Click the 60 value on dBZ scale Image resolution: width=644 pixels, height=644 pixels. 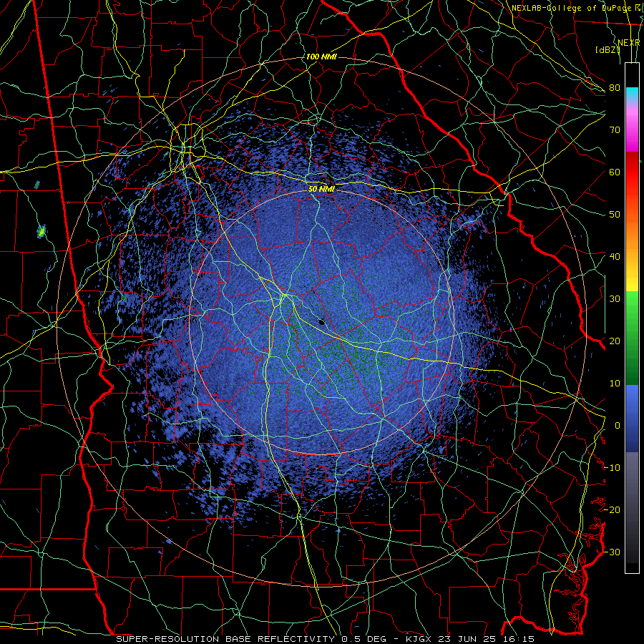[615, 172]
